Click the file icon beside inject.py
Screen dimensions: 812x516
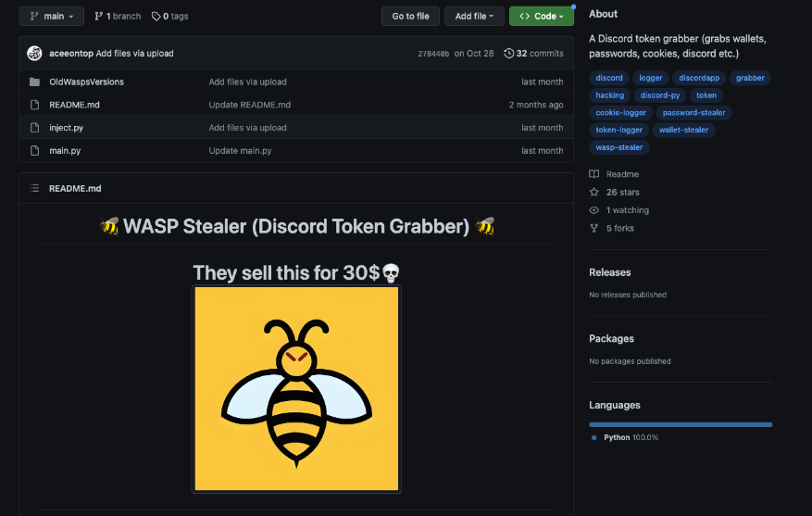coord(34,128)
